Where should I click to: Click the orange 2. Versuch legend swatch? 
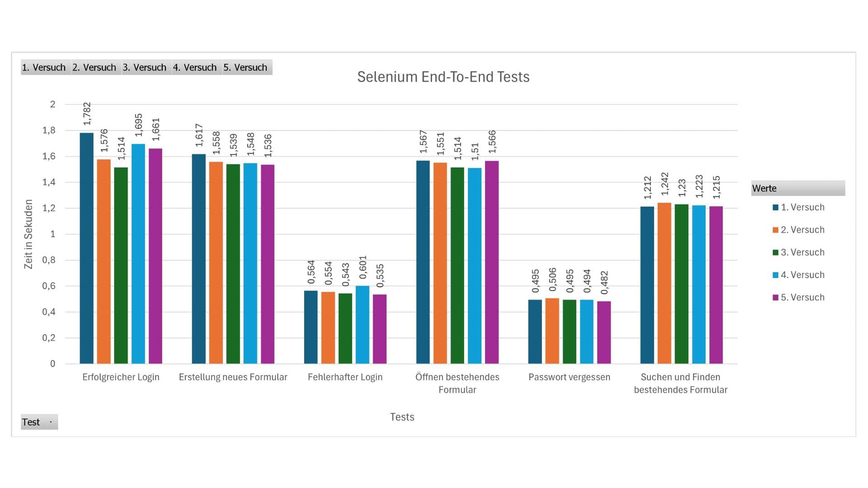click(776, 230)
